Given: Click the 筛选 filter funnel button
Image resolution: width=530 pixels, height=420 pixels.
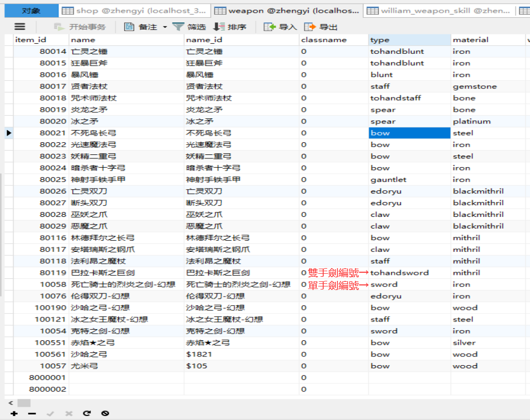Looking at the screenshot, I should coord(189,27).
